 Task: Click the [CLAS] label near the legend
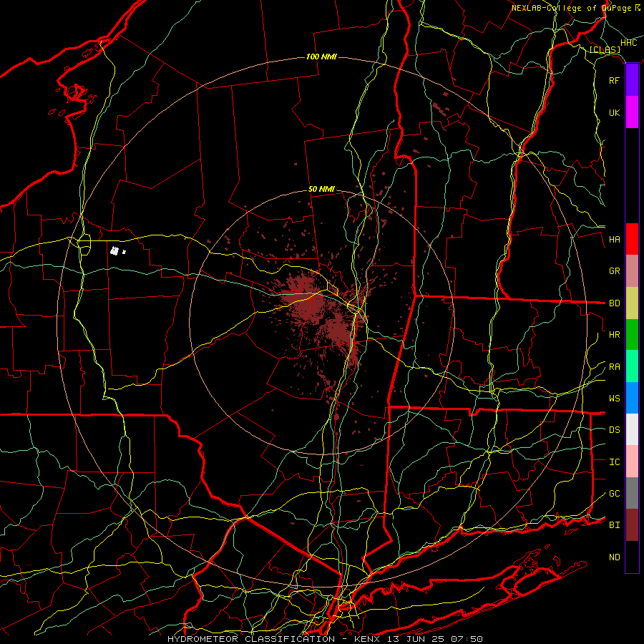coord(605,50)
